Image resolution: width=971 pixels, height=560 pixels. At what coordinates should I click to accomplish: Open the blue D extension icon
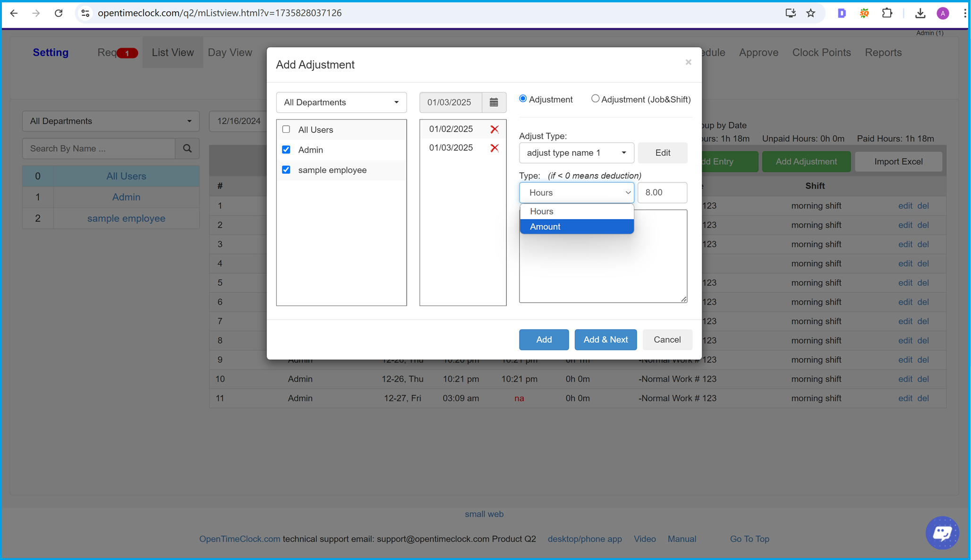click(x=842, y=13)
